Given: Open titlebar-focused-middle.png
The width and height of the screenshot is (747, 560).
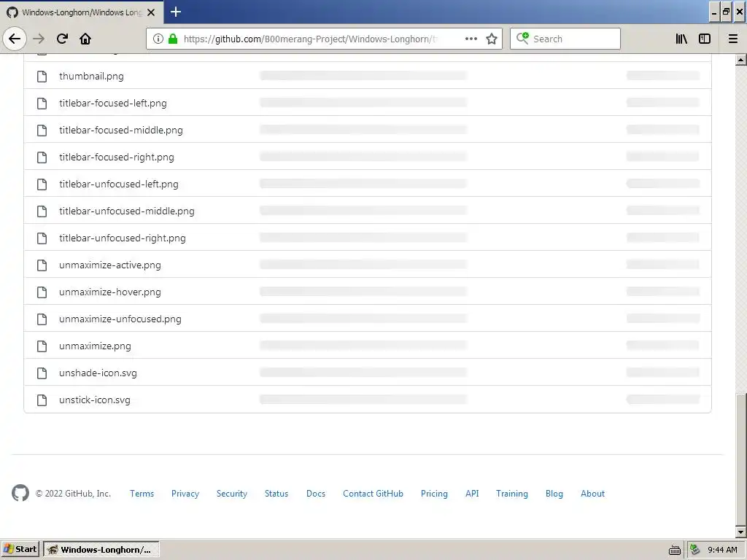Looking at the screenshot, I should (x=121, y=130).
